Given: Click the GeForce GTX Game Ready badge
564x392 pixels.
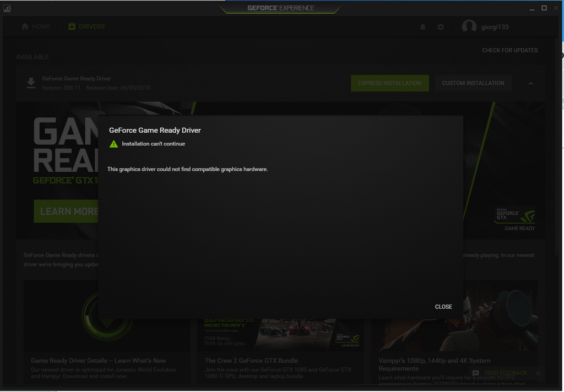Looking at the screenshot, I should click(515, 219).
